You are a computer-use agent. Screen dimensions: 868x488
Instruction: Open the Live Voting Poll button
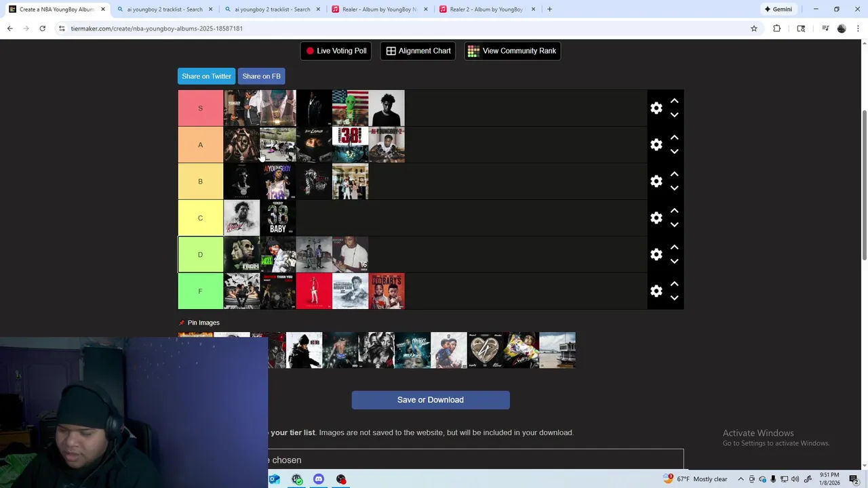click(336, 51)
